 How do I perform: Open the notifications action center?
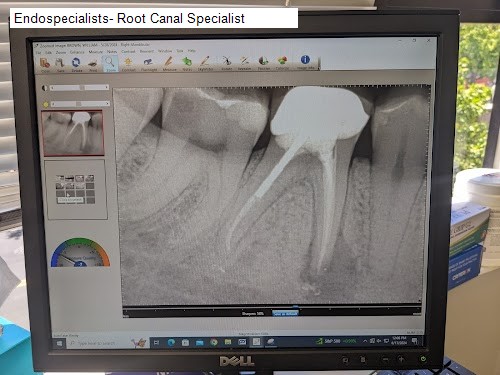[x=415, y=340]
